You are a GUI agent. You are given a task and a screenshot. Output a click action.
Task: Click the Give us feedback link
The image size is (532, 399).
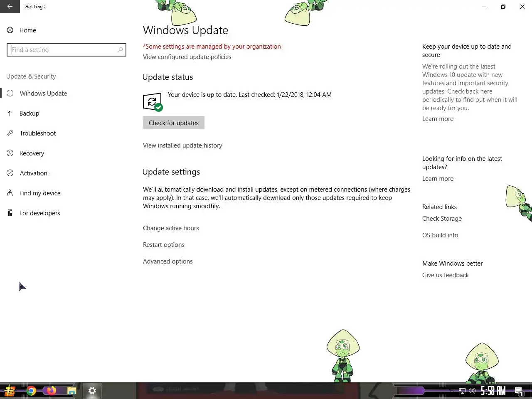[446, 275]
